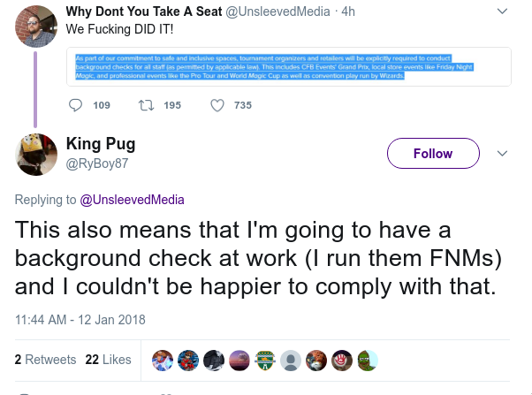This screenshot has width=532, height=395.
Task: Click the default gray silhouette liker avatar
Action: point(291,360)
